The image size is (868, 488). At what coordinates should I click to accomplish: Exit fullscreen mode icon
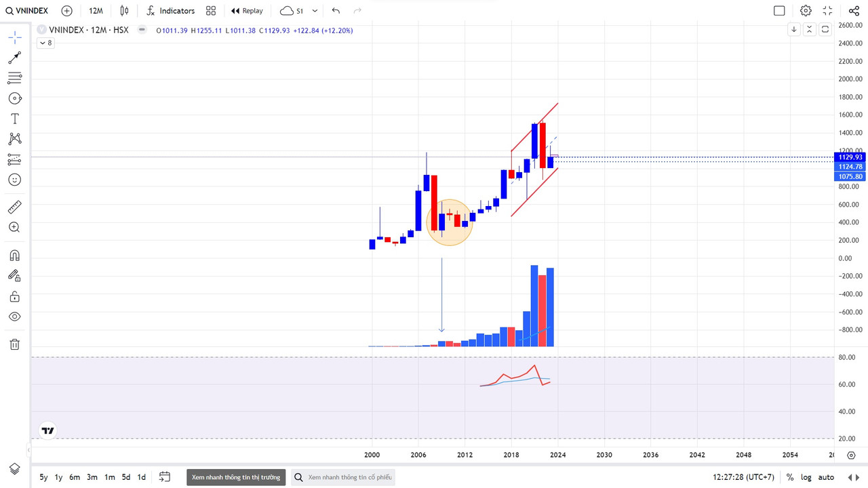click(827, 11)
